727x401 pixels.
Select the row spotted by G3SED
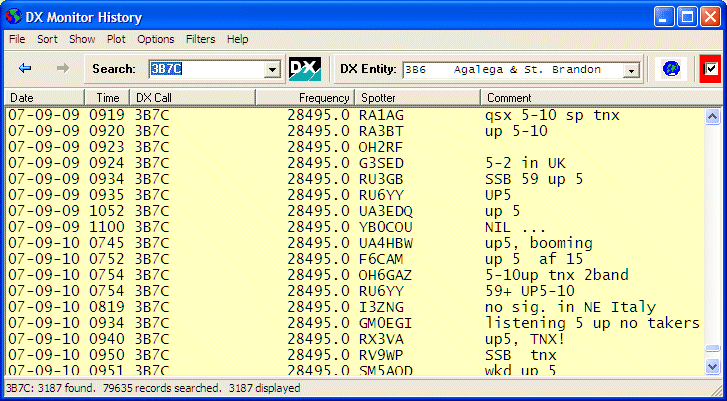355,163
